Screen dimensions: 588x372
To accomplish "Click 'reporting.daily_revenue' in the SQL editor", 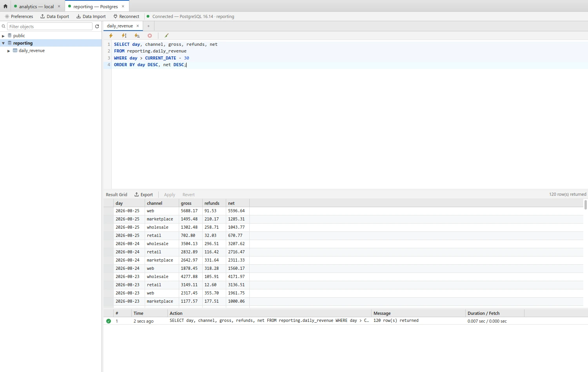I will click(x=156, y=51).
